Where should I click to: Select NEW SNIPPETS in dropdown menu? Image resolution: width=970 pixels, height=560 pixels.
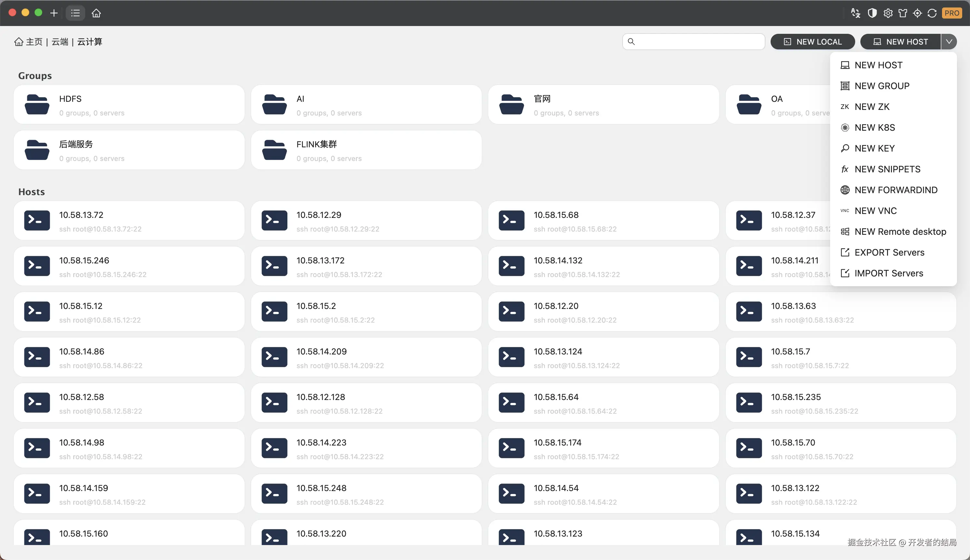click(887, 169)
